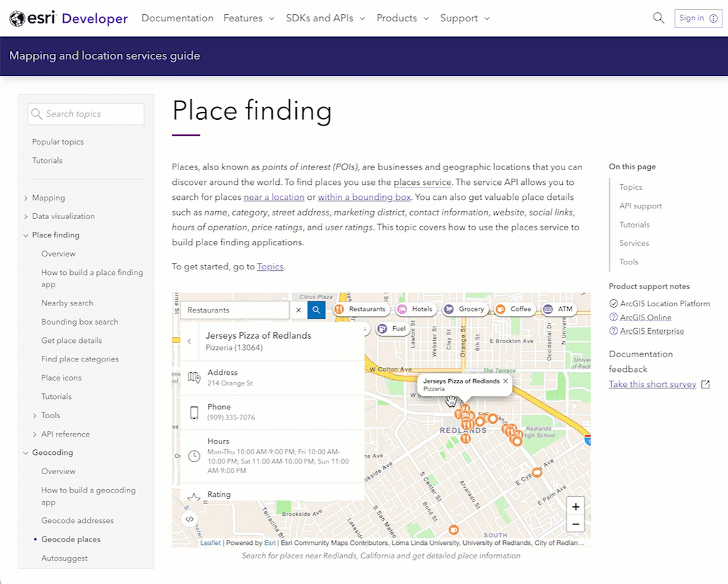728x584 pixels.
Task: Collapse the Geocoding sidebar section
Action: (x=26, y=453)
